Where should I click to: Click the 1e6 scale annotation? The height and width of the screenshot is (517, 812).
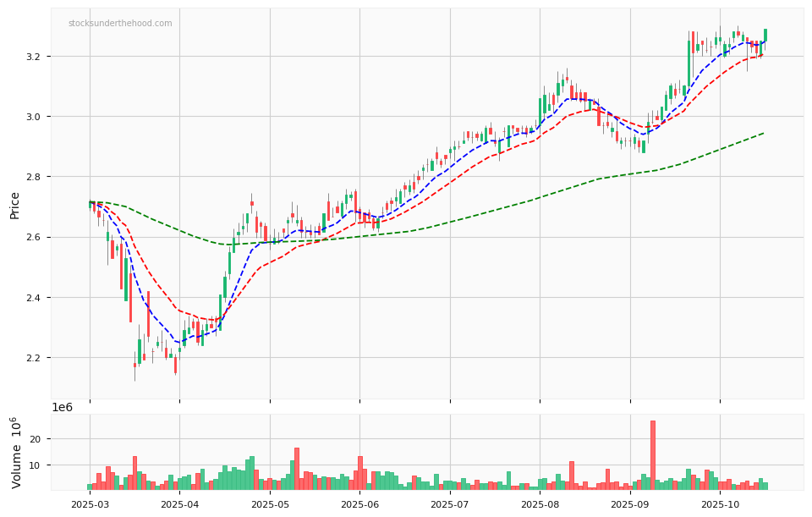(63, 408)
